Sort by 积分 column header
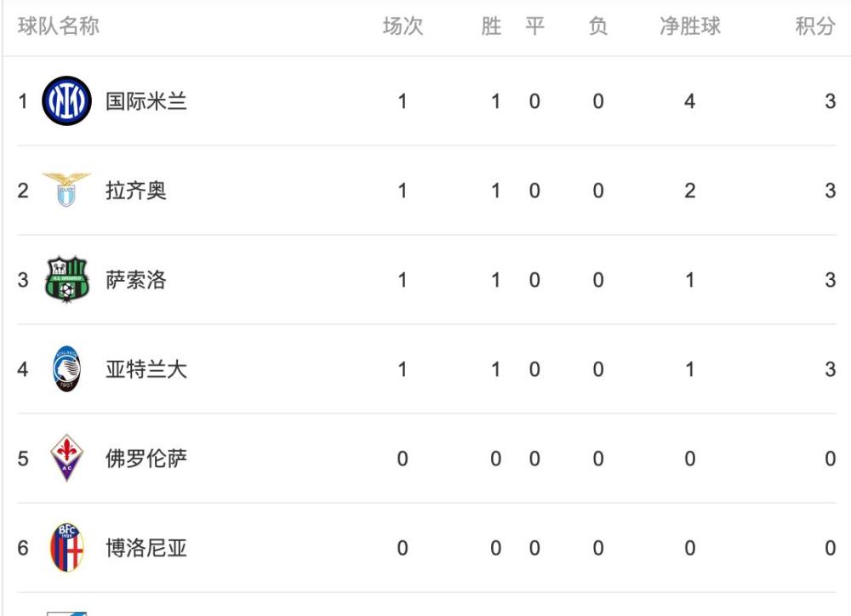Image resolution: width=851 pixels, height=616 pixels. click(x=815, y=26)
